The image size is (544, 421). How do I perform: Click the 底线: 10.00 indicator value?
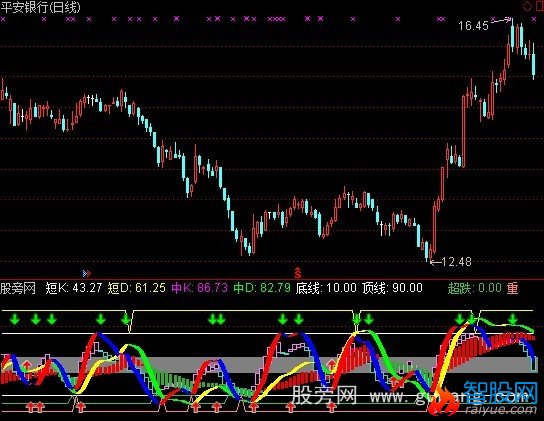(326, 288)
